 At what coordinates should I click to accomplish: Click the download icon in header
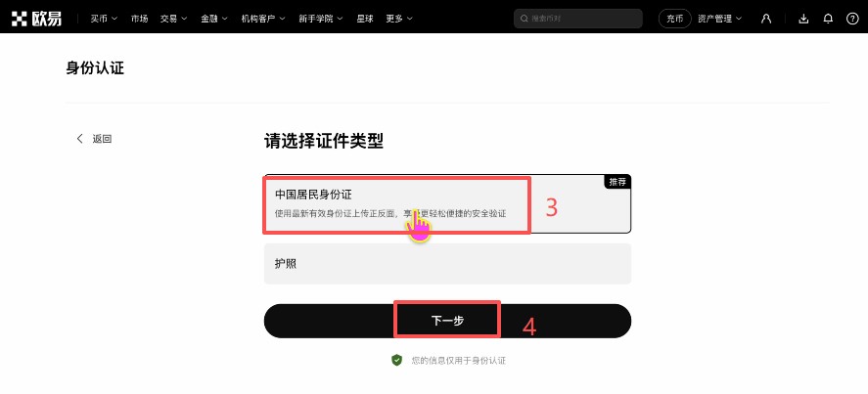[x=803, y=19]
